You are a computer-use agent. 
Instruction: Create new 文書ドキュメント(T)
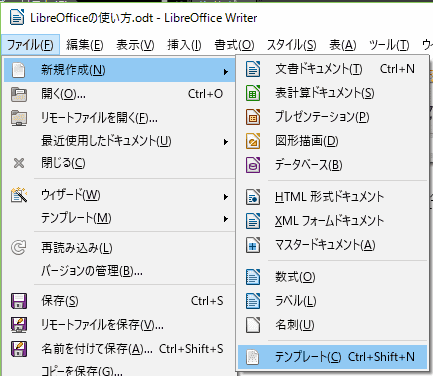pyautogui.click(x=332, y=69)
